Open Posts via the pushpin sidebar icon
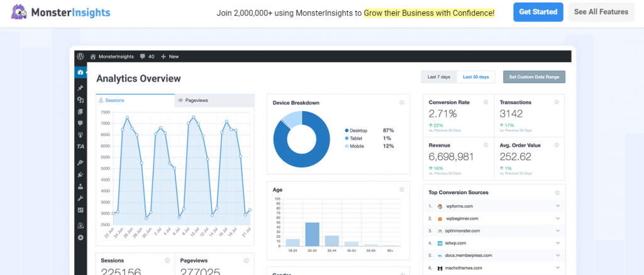 pyautogui.click(x=80, y=88)
